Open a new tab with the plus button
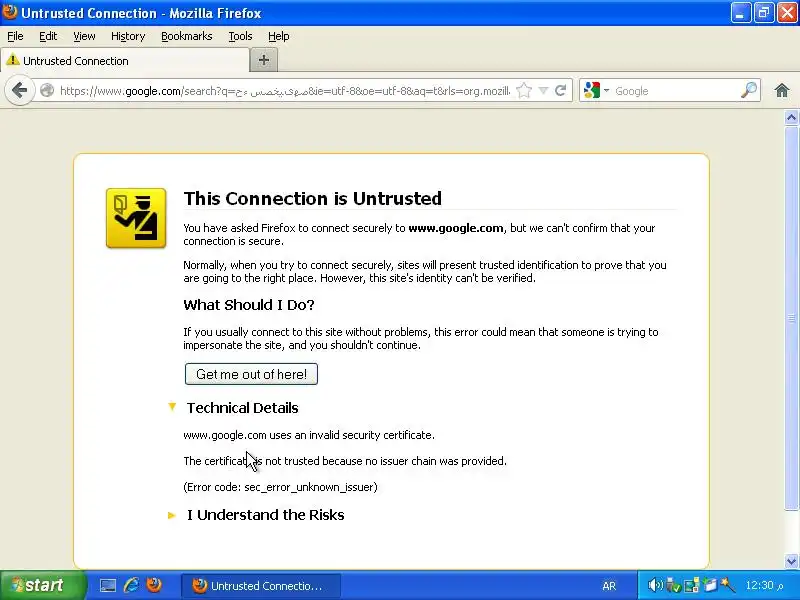This screenshot has width=800, height=600. click(x=264, y=60)
